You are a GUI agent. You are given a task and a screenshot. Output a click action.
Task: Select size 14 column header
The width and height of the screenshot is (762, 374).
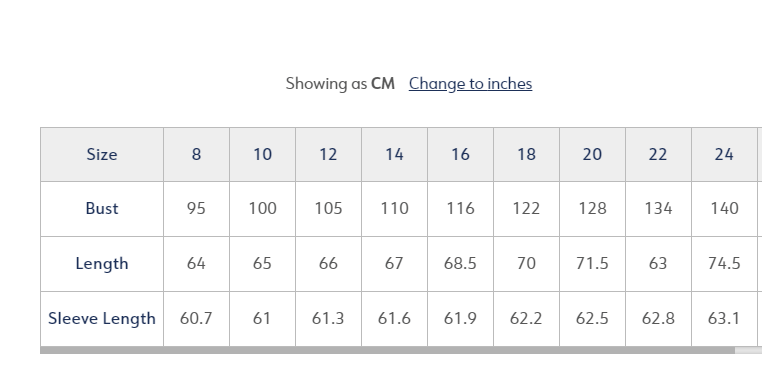tap(395, 154)
